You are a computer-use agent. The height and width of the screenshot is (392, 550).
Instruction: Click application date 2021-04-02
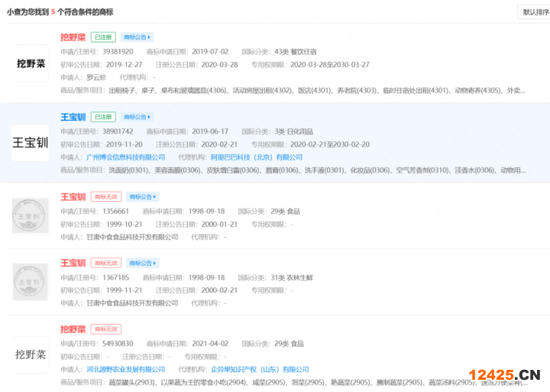[x=210, y=344]
